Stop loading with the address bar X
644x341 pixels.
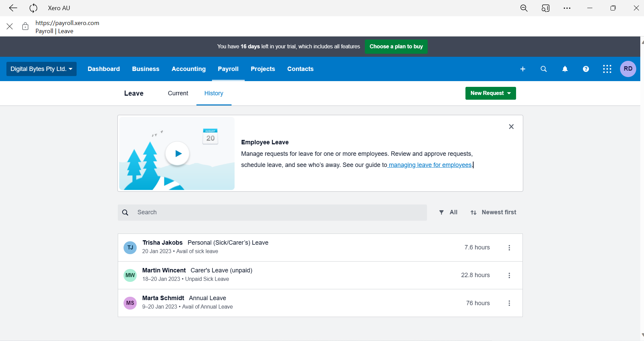click(10, 26)
